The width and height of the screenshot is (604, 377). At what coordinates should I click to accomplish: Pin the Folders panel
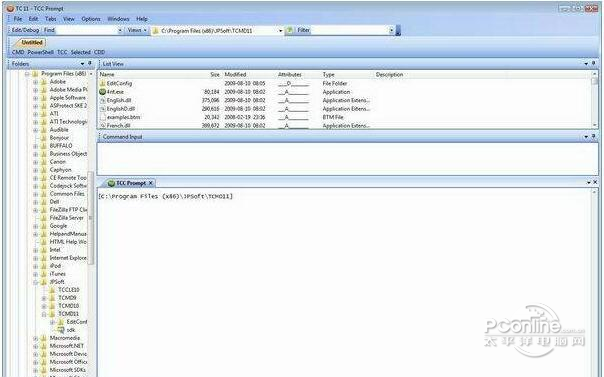pyautogui.click(x=90, y=64)
